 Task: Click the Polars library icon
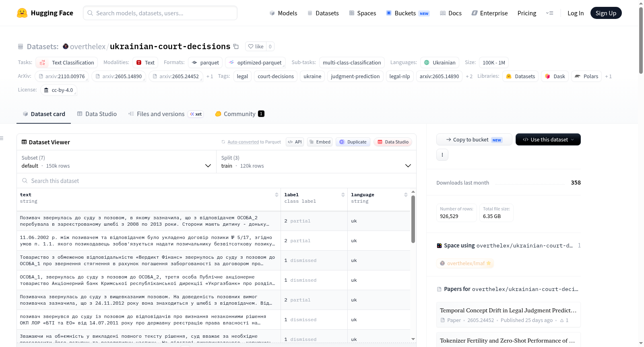click(578, 76)
